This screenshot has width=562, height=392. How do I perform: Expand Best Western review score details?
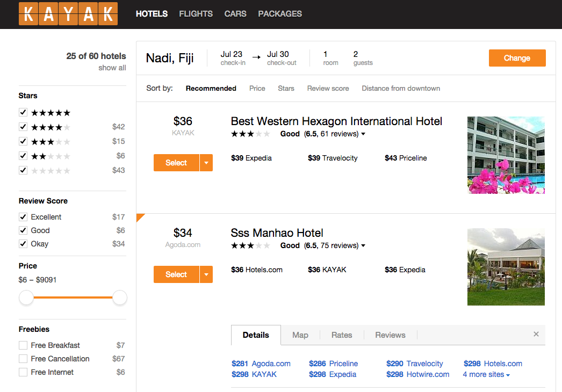[x=363, y=134]
